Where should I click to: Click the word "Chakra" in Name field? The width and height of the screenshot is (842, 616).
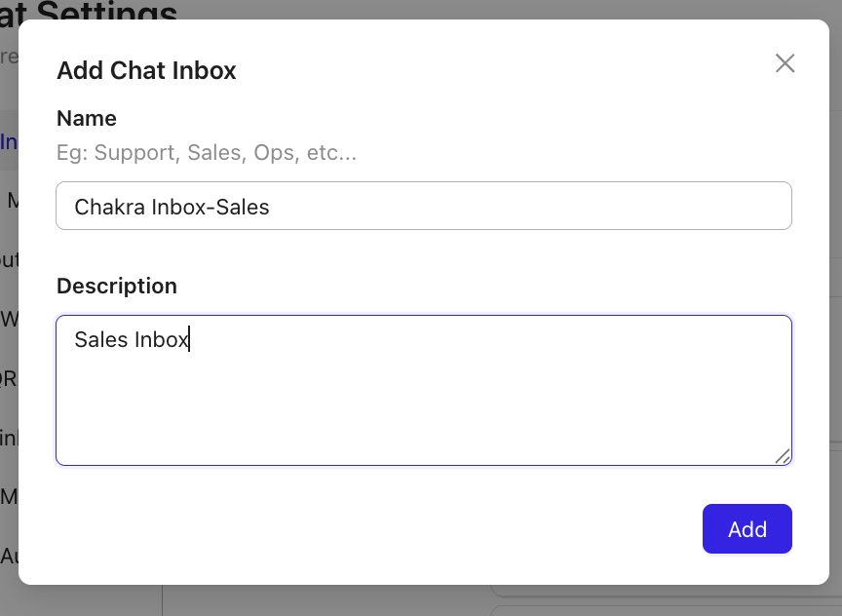[x=111, y=207]
